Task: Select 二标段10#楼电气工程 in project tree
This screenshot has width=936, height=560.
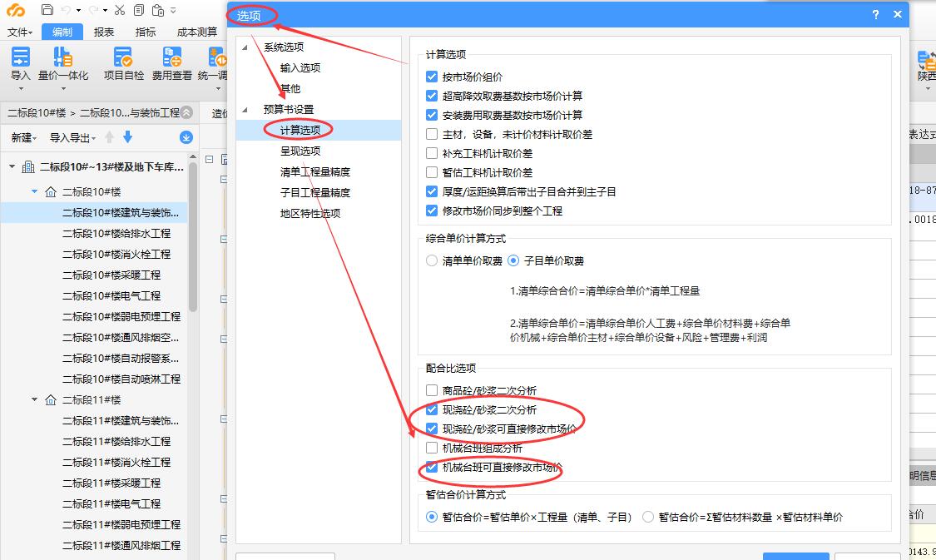Action: [111, 295]
